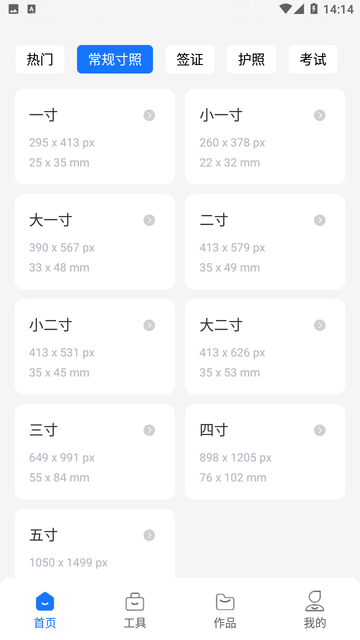
Task: Tap the arrow icon on 一寸 card
Action: click(x=149, y=116)
